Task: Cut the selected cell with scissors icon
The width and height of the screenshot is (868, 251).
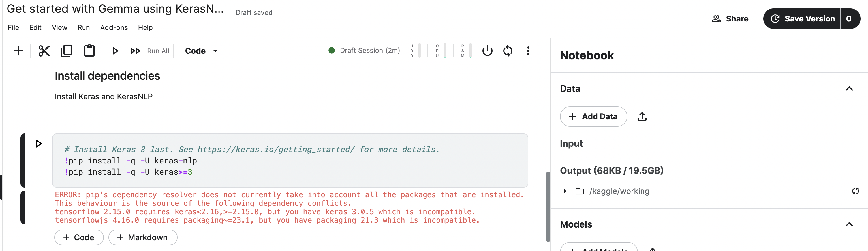Action: (x=44, y=51)
